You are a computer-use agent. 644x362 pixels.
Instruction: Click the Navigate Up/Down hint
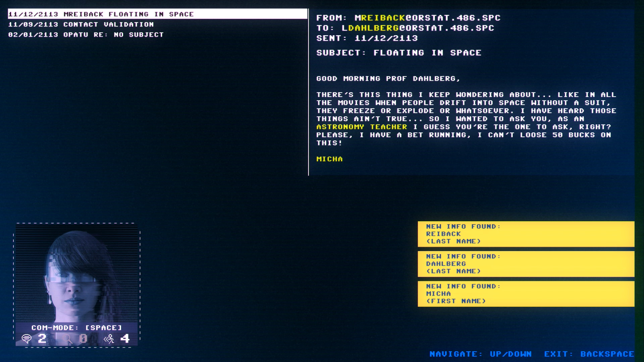(480, 354)
